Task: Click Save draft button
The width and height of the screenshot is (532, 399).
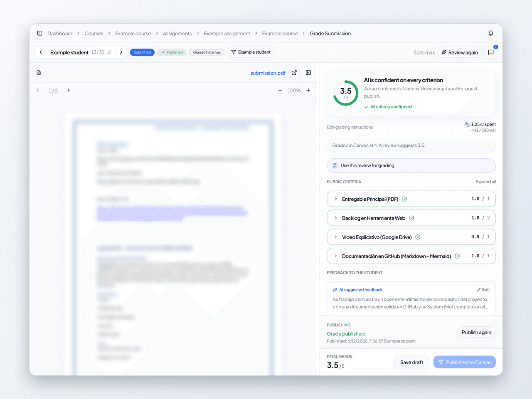Action: pos(411,362)
